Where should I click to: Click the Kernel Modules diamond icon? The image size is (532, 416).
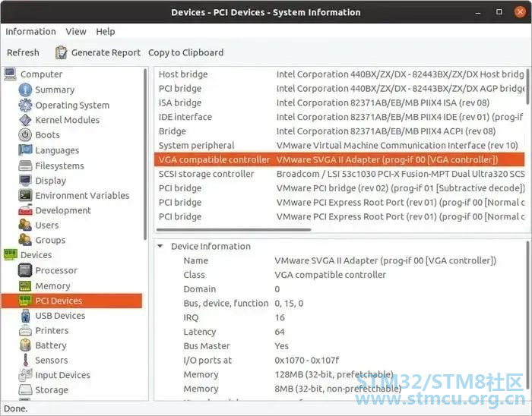pos(25,120)
